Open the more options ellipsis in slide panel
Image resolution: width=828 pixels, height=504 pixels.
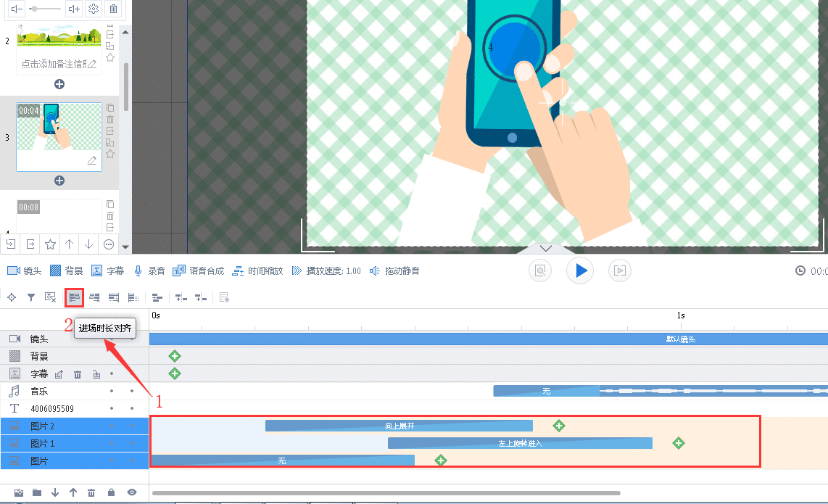coord(109,244)
